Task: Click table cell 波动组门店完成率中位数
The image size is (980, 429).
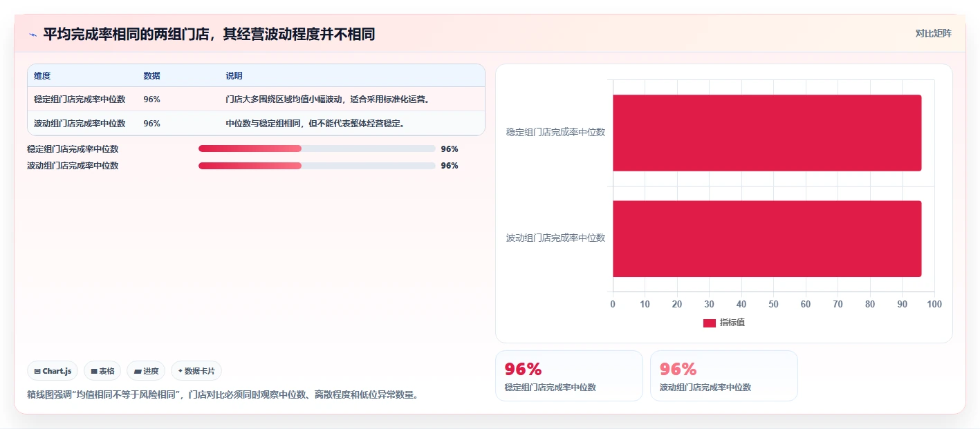Action: pyautogui.click(x=80, y=124)
